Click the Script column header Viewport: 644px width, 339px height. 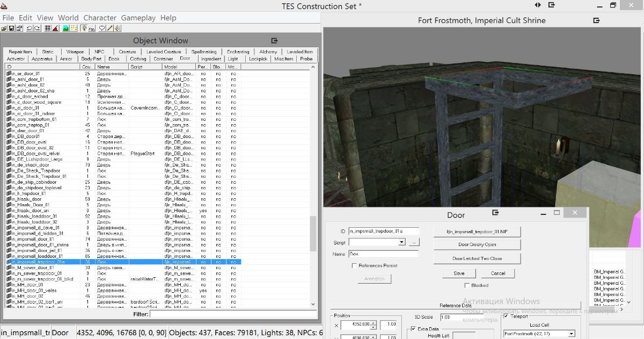pos(145,67)
